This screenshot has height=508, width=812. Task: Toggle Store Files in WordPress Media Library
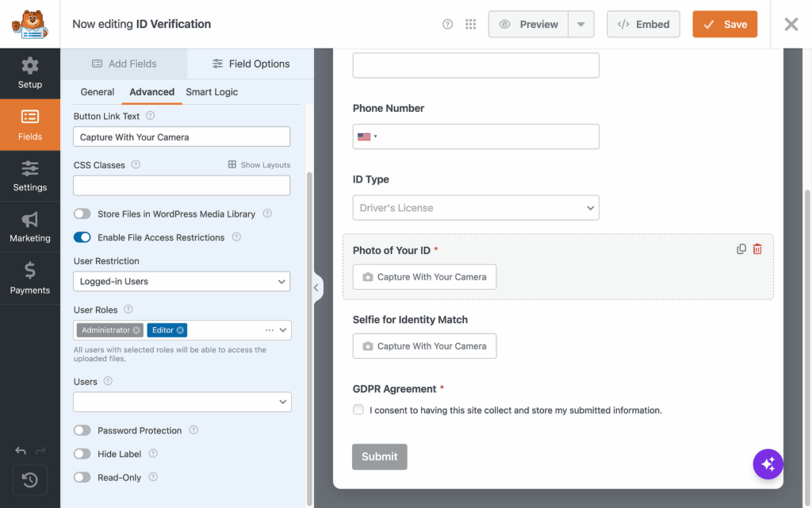(x=82, y=214)
